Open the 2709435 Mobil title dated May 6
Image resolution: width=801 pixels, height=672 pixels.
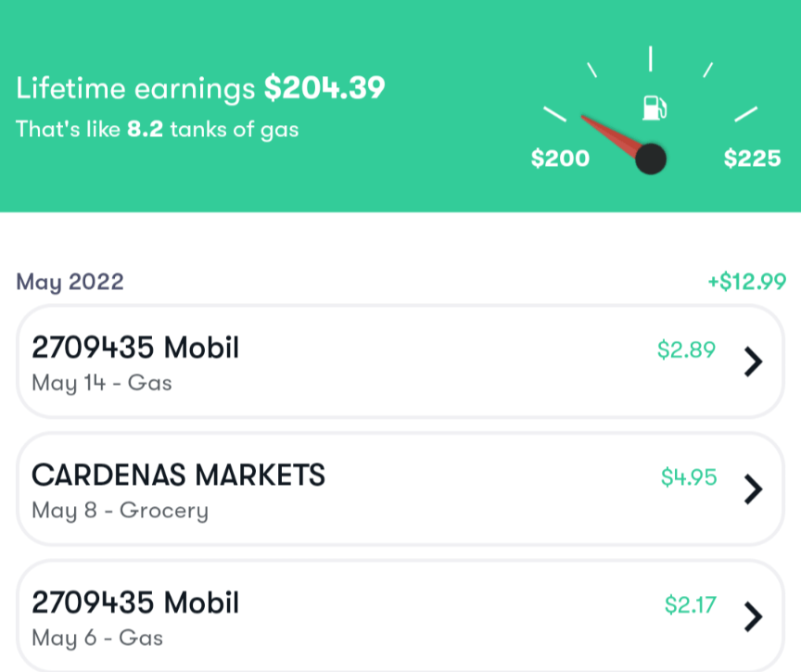pyautogui.click(x=135, y=603)
